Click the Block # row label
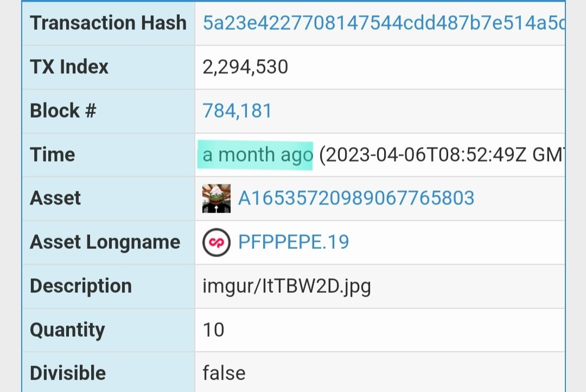 [x=63, y=111]
